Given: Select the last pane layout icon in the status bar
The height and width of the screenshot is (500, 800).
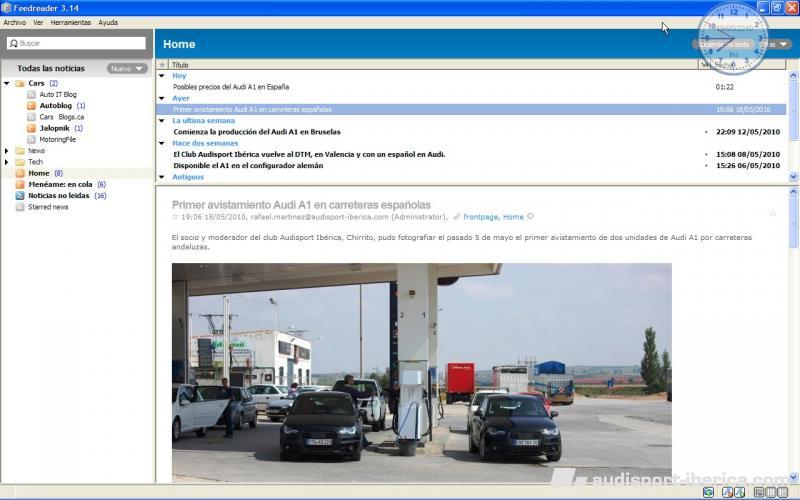Looking at the screenshot, I should [782, 492].
